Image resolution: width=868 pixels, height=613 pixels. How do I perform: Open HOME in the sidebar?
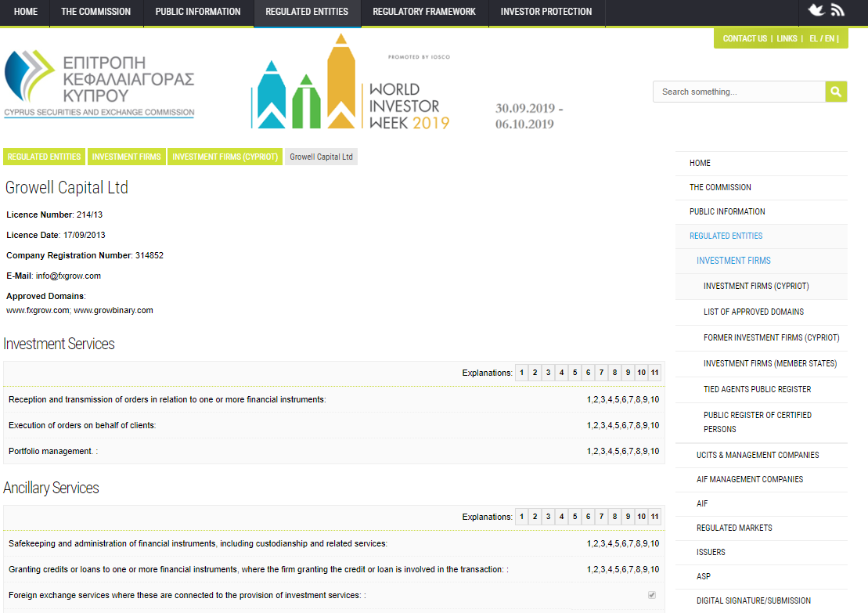761,164
